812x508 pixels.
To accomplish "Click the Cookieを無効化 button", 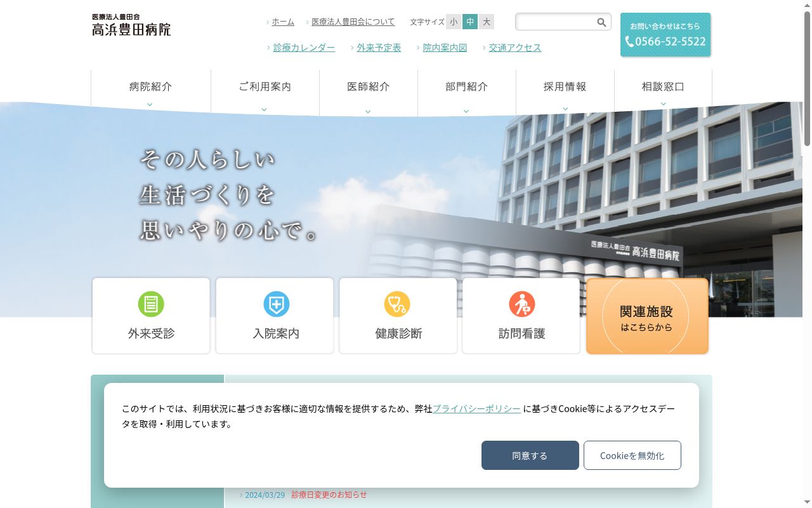I will point(632,455).
